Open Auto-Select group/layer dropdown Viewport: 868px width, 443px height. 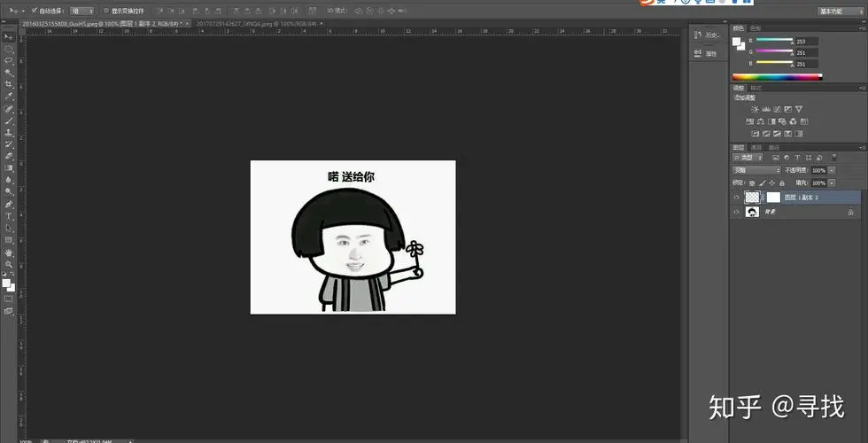coord(81,11)
